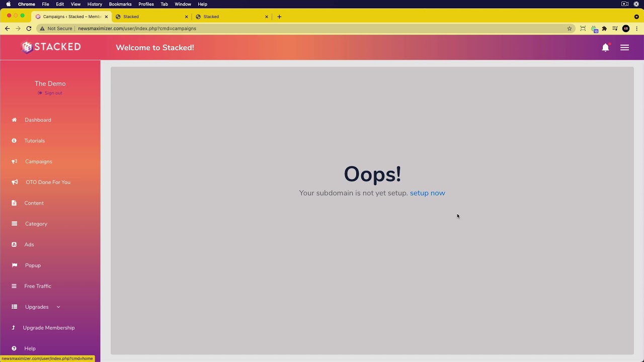The image size is (644, 362).
Task: Open the notifications bell
Action: coord(605,47)
